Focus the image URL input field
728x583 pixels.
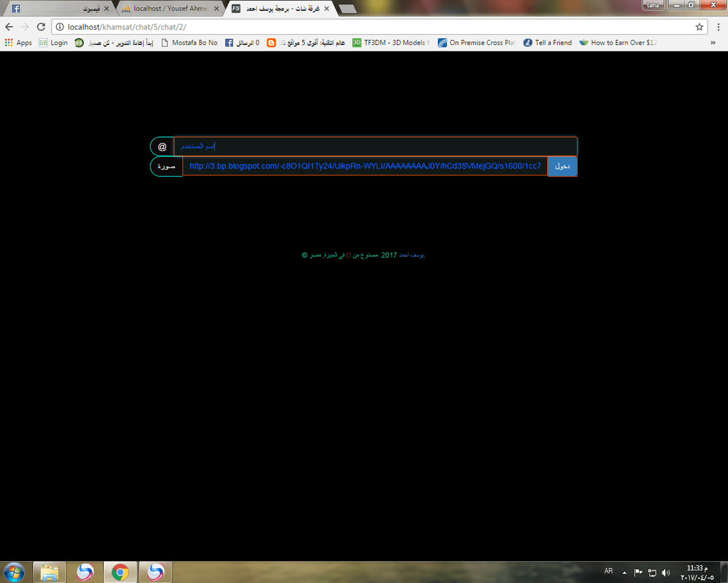365,166
